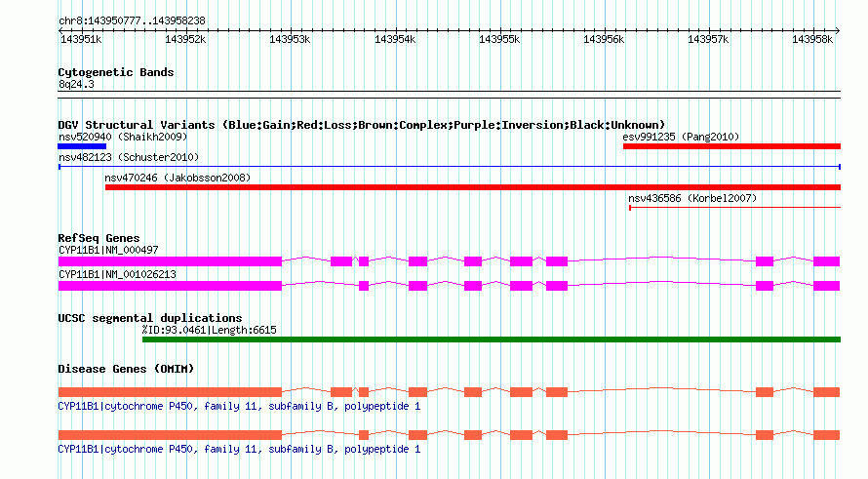Click the 143954k ruler tick label
The height and width of the screenshot is (479, 868).
coord(395,39)
